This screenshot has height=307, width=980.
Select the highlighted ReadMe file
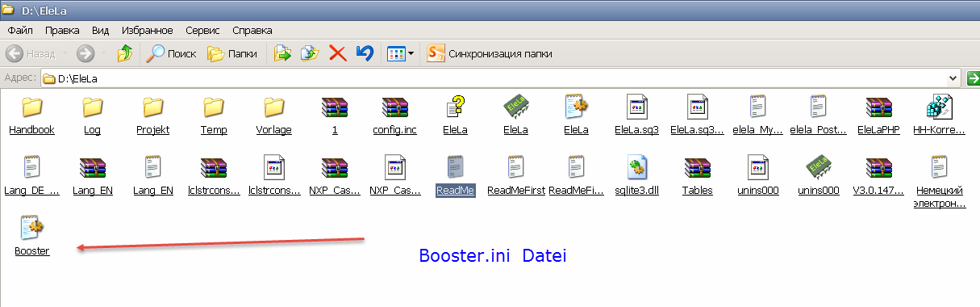coord(456,176)
